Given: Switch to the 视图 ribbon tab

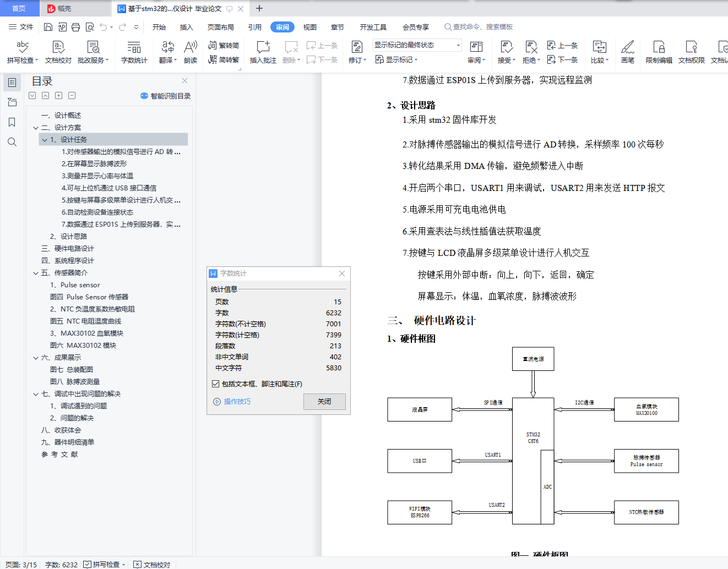Looking at the screenshot, I should click(x=310, y=27).
